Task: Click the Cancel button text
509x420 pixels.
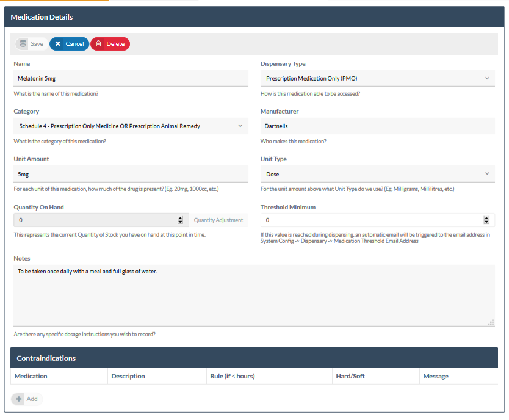Action: pos(74,44)
